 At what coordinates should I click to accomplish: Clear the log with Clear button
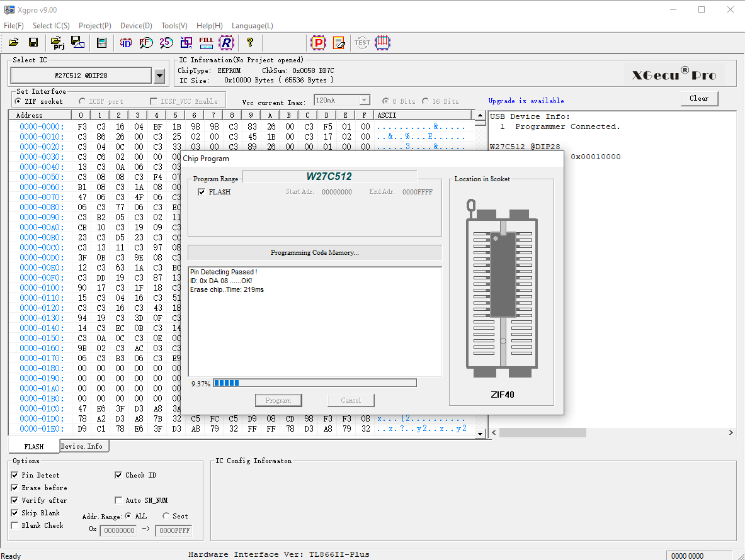[699, 98]
